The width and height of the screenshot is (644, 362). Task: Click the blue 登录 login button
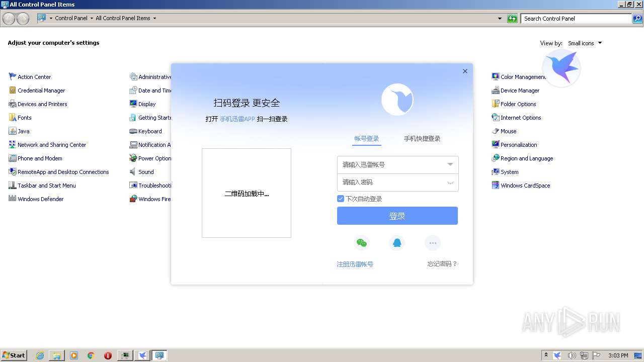coord(397,216)
